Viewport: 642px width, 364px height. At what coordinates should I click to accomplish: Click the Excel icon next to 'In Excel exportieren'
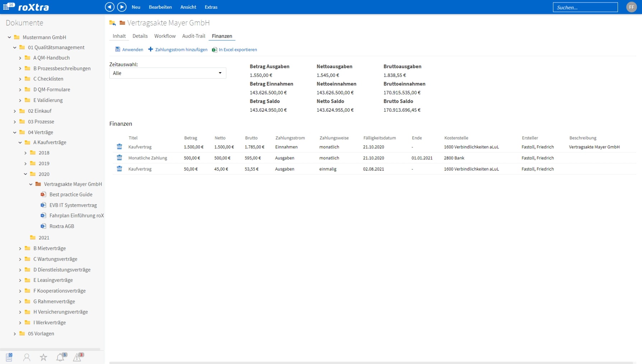pyautogui.click(x=214, y=50)
